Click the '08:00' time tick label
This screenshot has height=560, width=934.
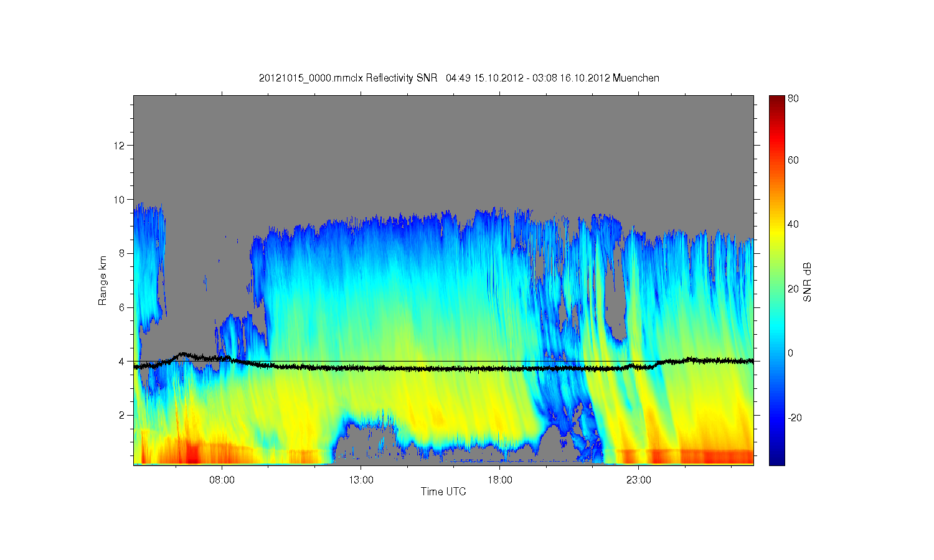coord(222,480)
